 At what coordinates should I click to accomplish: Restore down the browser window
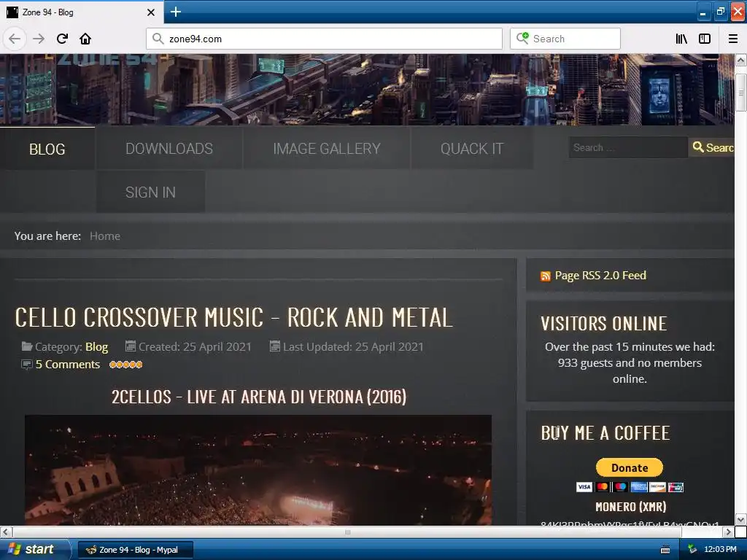tap(720, 12)
